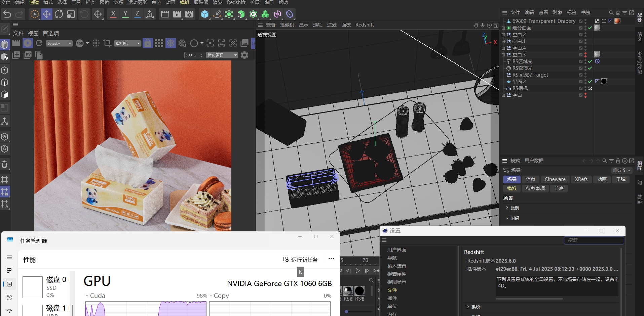644x316 pixels.
Task: Expand the 细分曲面 object in the tree
Action: (x=503, y=28)
